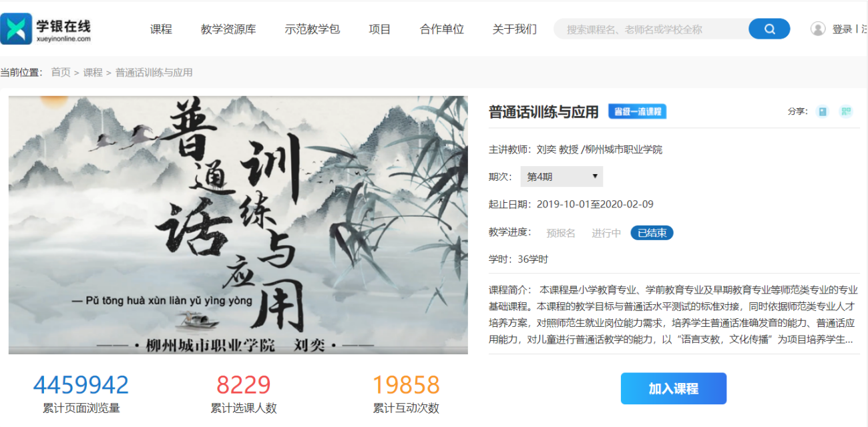
Task: Open the 示范教学包 menu item
Action: click(312, 29)
